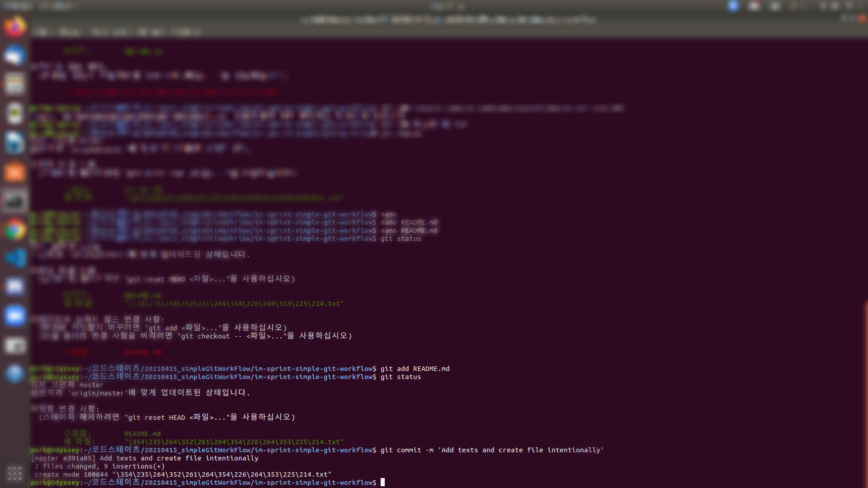Screen dimensions: 868x488
Task: Click the active Terminal dock icon
Action: [14, 201]
